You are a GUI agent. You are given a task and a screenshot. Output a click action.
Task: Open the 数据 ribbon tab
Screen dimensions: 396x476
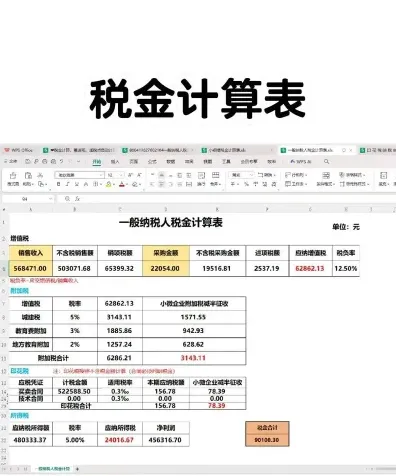[x=171, y=161]
